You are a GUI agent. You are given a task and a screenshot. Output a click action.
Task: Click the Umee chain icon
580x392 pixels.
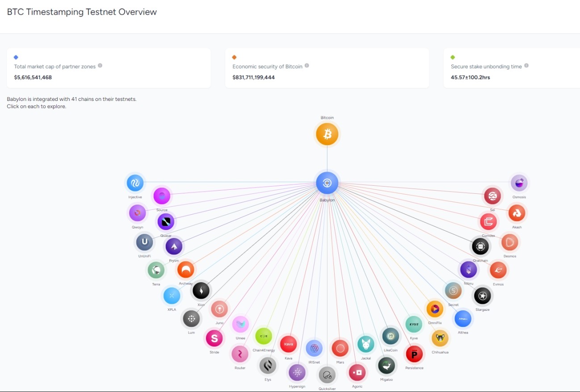click(240, 324)
